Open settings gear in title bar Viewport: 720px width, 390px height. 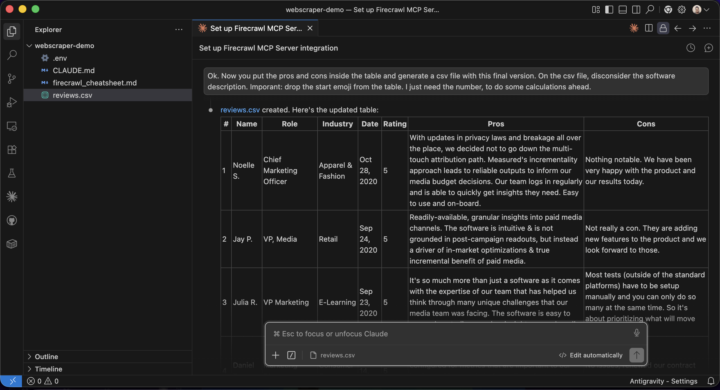tap(682, 9)
